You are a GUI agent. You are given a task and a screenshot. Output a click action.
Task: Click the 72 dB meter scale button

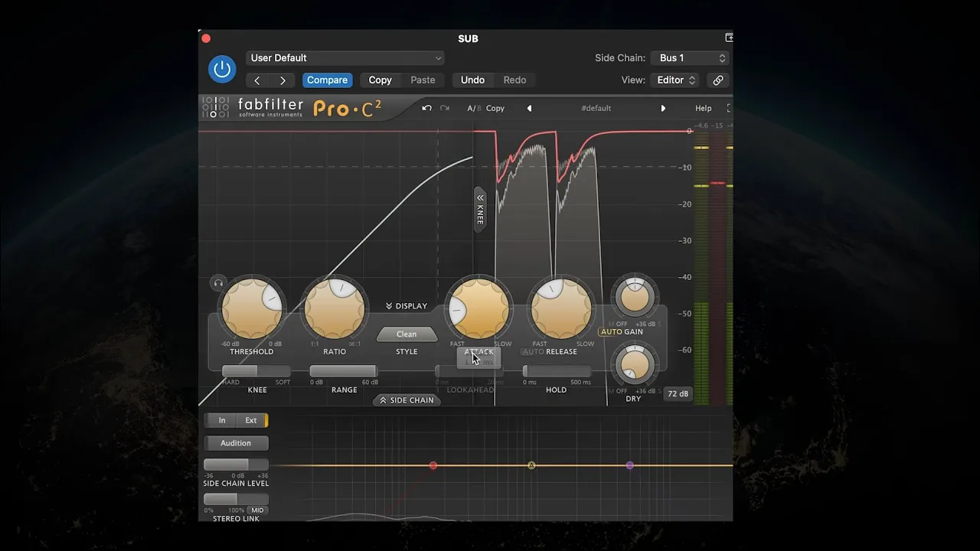coord(678,394)
